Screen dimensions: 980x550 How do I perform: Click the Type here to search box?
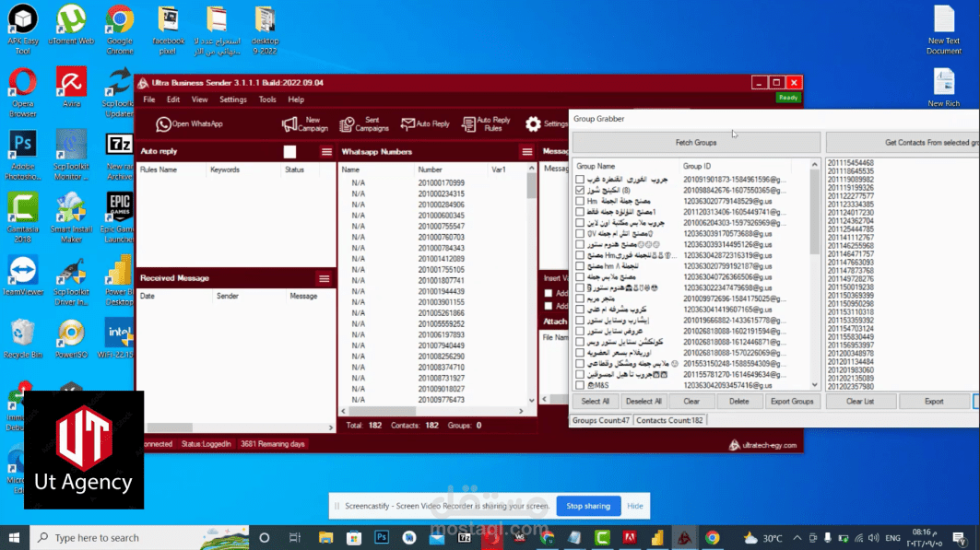[139, 537]
